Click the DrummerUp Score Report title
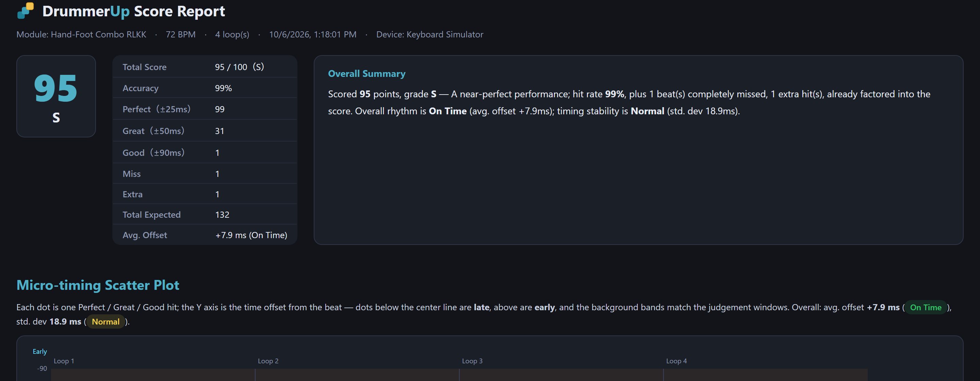The height and width of the screenshot is (381, 980). tap(133, 12)
